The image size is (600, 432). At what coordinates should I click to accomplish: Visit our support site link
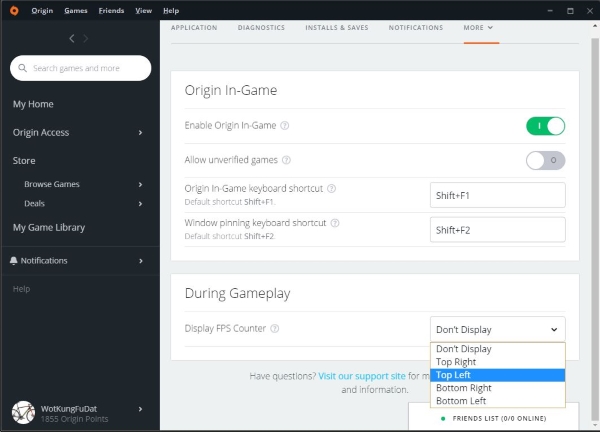point(362,376)
